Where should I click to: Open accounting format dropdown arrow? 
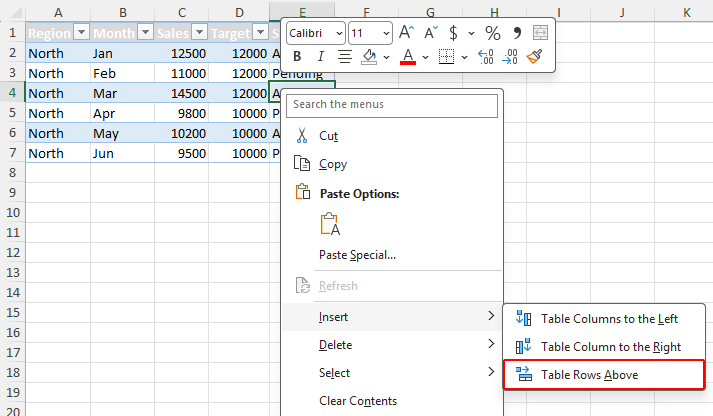point(472,33)
